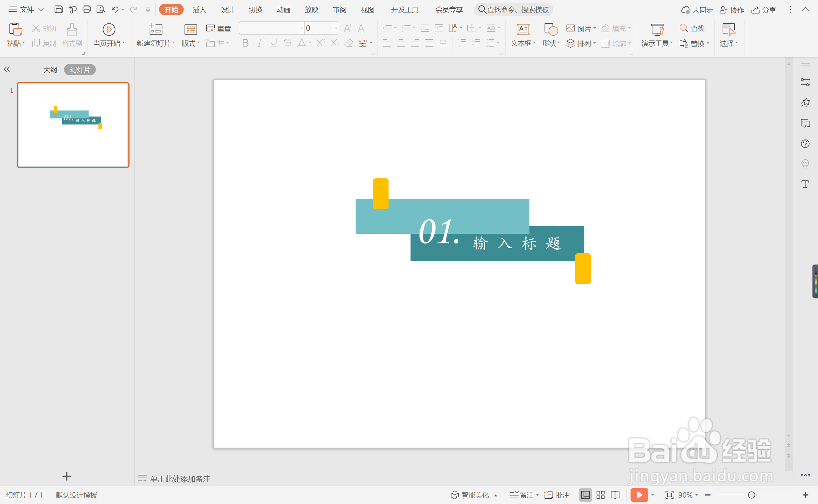Switch to the Insert (插入) tab

(199, 10)
